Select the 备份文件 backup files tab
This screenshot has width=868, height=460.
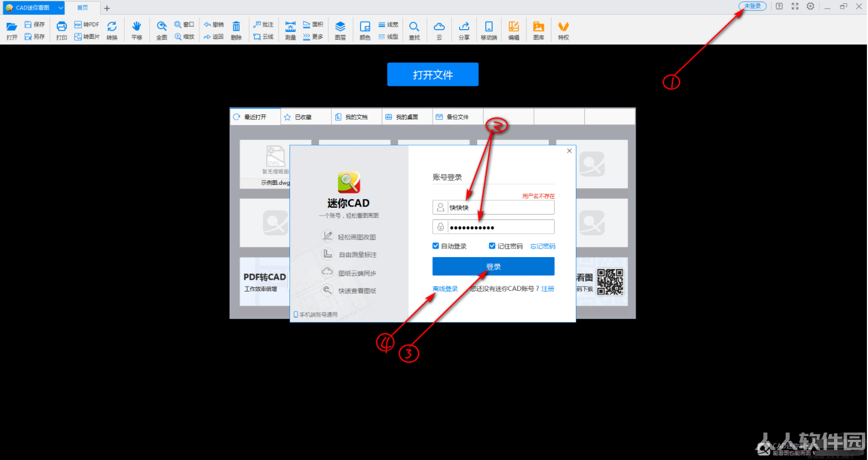458,117
